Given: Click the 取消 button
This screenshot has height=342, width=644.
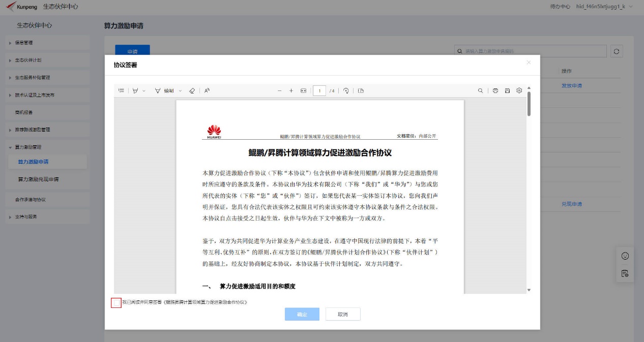Looking at the screenshot, I should pyautogui.click(x=343, y=314).
